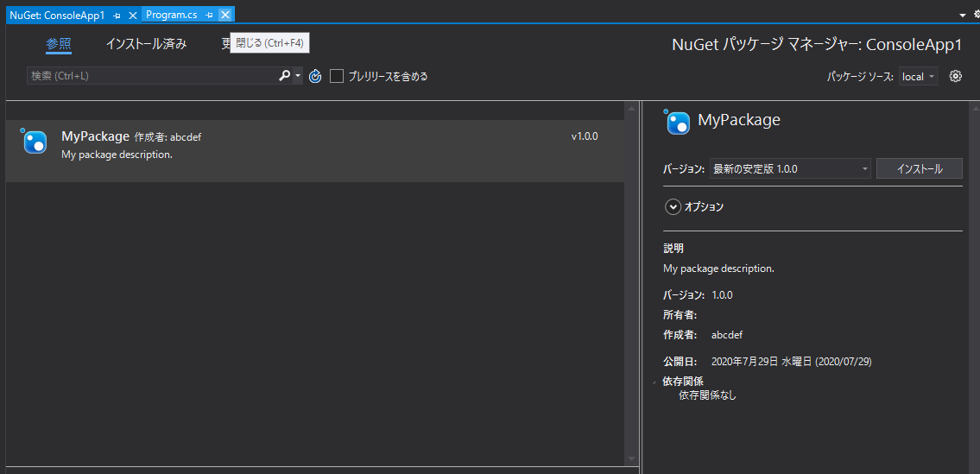Click the MyPackage title in details pane
980x474 pixels.
(x=739, y=120)
